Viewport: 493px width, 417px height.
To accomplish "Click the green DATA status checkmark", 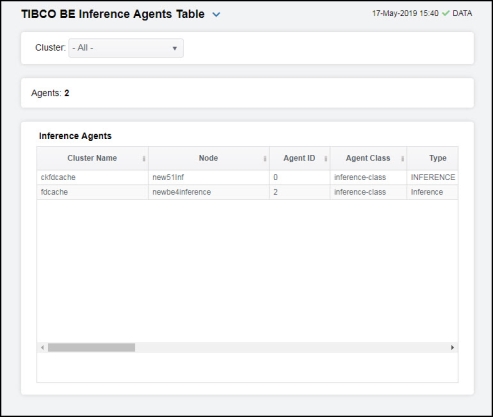I will (x=445, y=13).
